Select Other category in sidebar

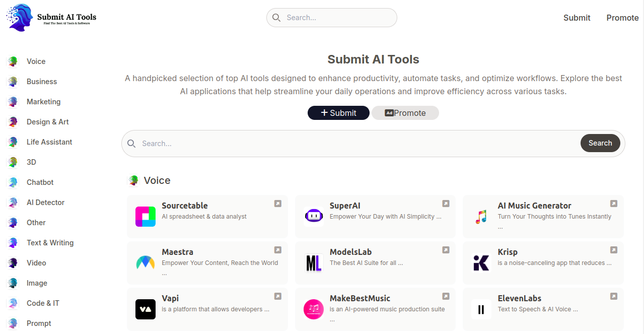tap(36, 223)
